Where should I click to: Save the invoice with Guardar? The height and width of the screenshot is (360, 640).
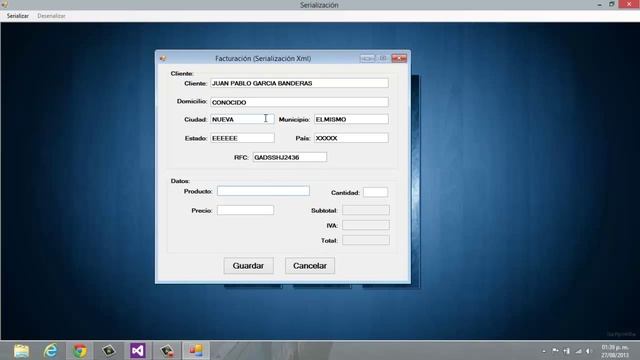pyautogui.click(x=248, y=266)
